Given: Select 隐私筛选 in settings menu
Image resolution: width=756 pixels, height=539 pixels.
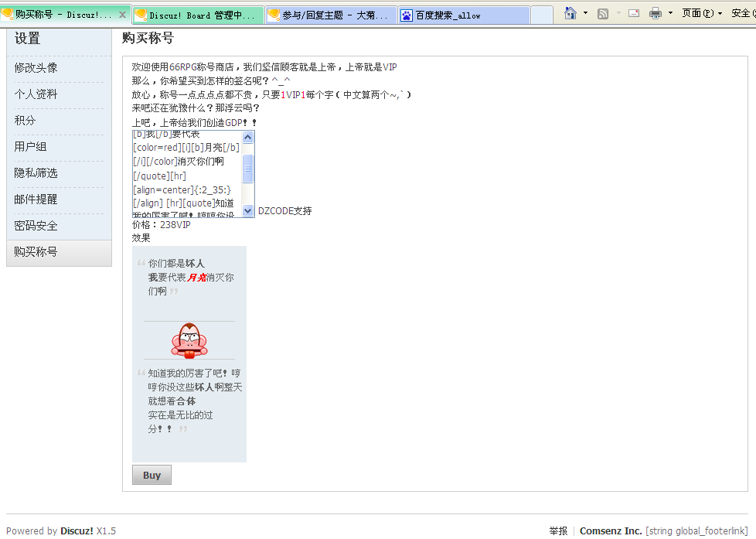Looking at the screenshot, I should pyautogui.click(x=36, y=172).
